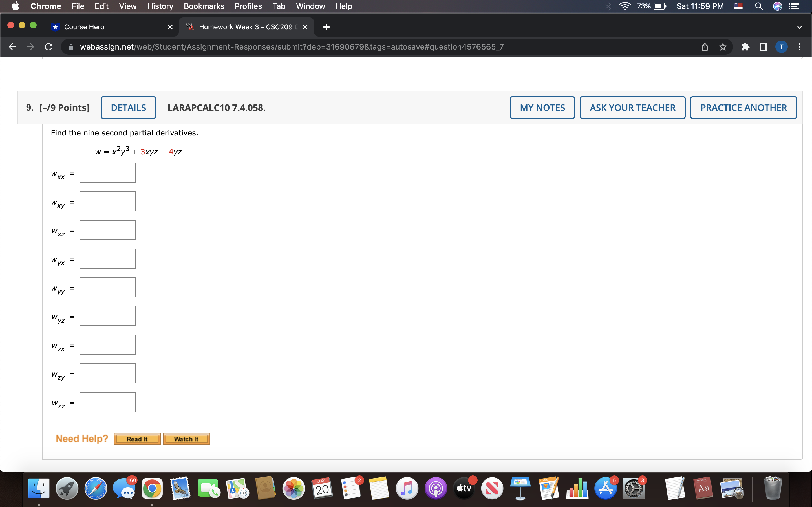
Task: Bookmark the page with the star icon
Action: 723,46
